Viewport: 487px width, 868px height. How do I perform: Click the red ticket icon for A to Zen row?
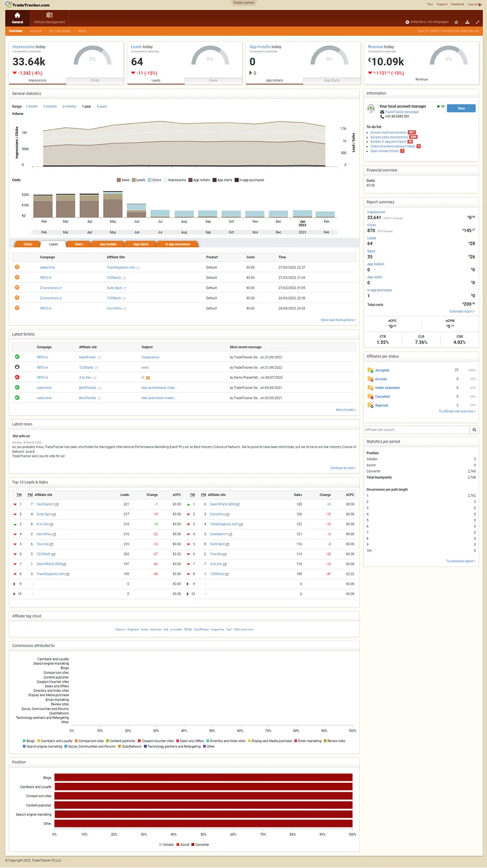click(17, 377)
